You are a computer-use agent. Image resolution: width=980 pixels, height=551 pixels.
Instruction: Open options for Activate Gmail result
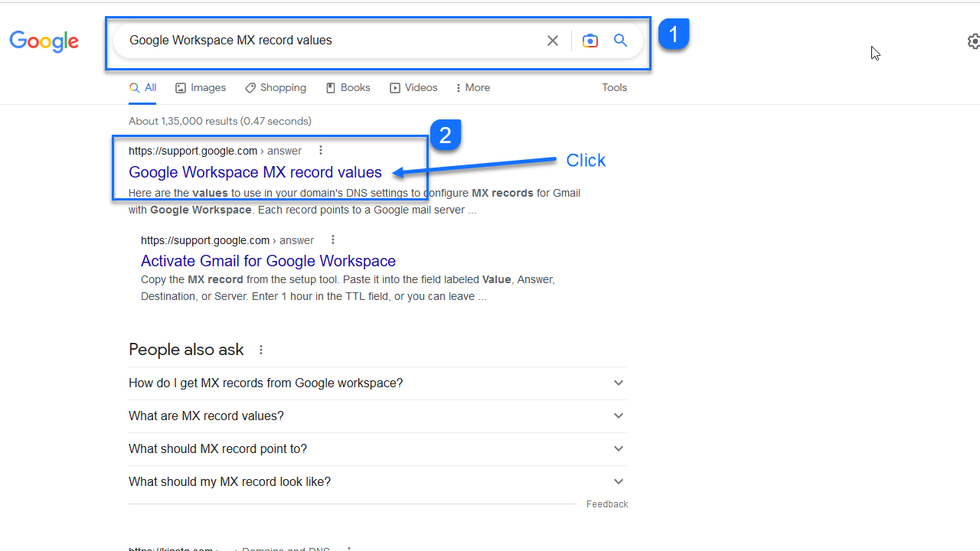click(x=333, y=240)
